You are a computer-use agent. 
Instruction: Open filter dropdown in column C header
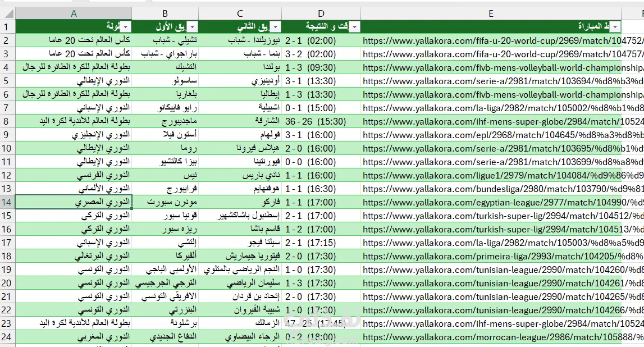(x=276, y=27)
